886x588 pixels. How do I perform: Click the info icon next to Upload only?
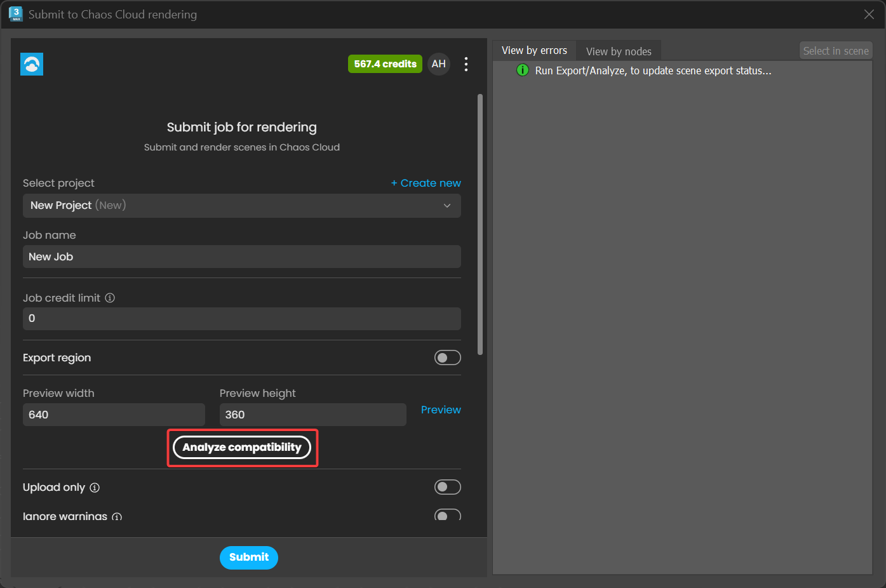(x=95, y=488)
